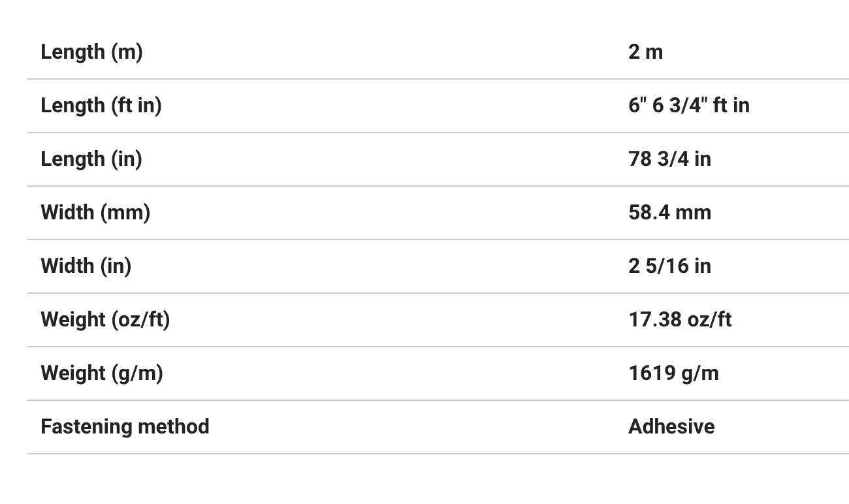This screenshot has width=849, height=504.
Task: Select the "Adhesive" fastening value
Action: [671, 426]
